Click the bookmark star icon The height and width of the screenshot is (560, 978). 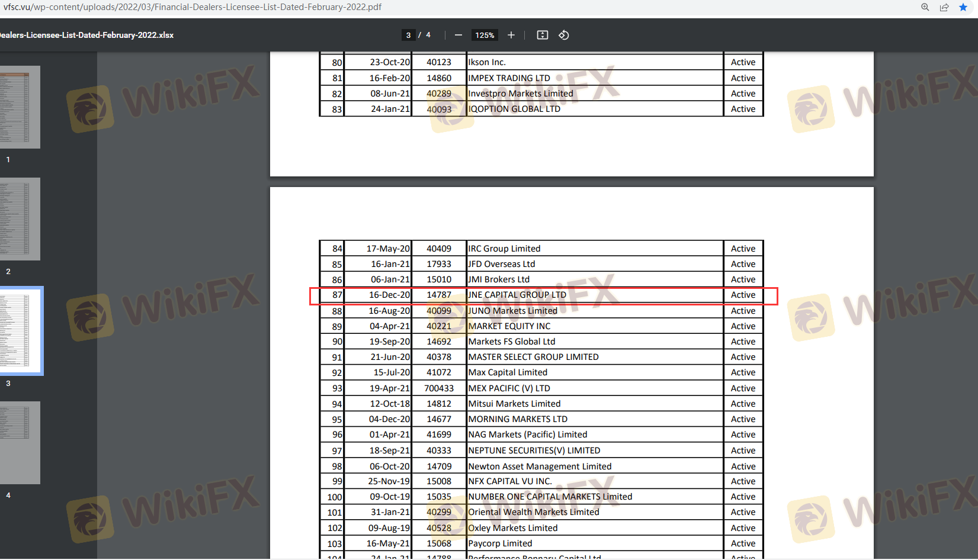[963, 7]
